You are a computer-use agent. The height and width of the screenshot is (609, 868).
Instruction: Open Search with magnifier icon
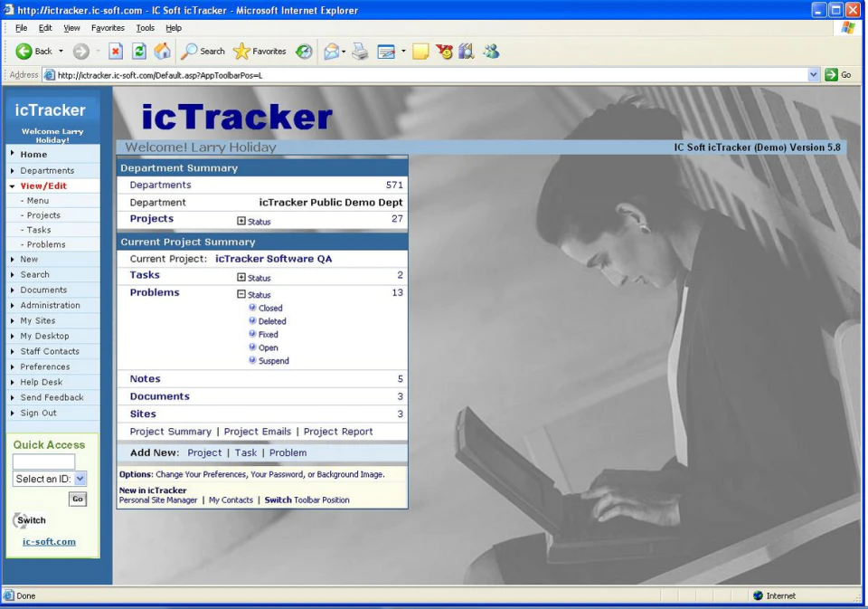click(203, 52)
